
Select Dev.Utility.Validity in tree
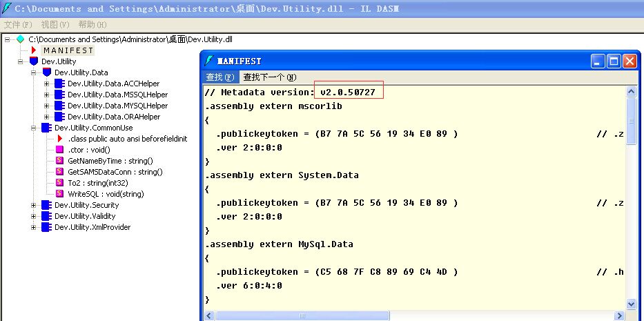click(85, 216)
